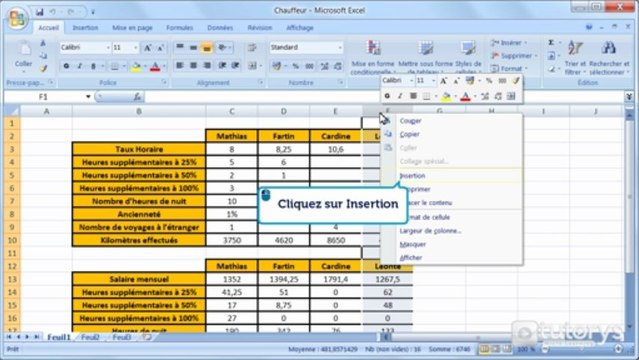
Task: Add a decimal place in ribbon Nombre group
Action: [324, 66]
